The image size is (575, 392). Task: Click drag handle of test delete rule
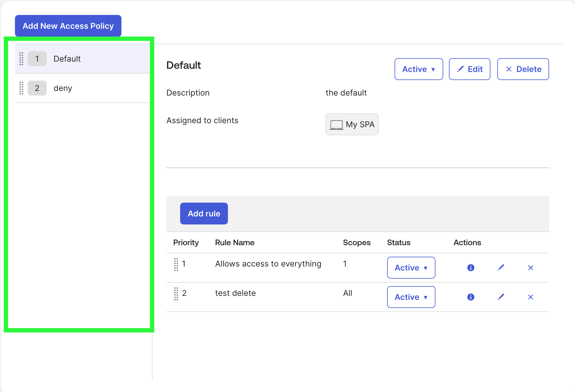[176, 294]
